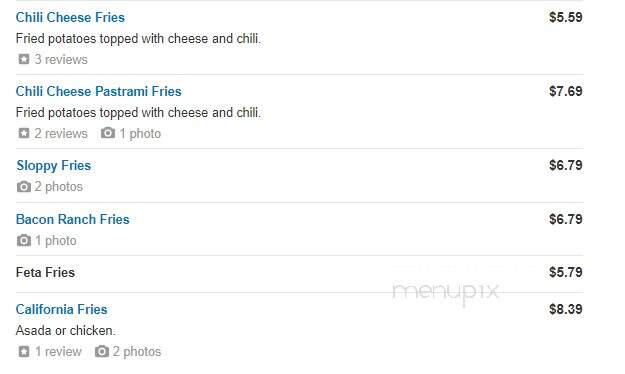
Task: View 1 photo of Bacon Ranch Fries
Action: click(56, 240)
